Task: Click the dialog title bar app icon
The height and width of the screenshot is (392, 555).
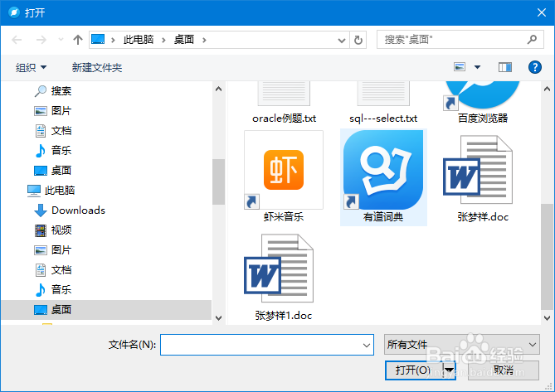Action: click(x=14, y=12)
